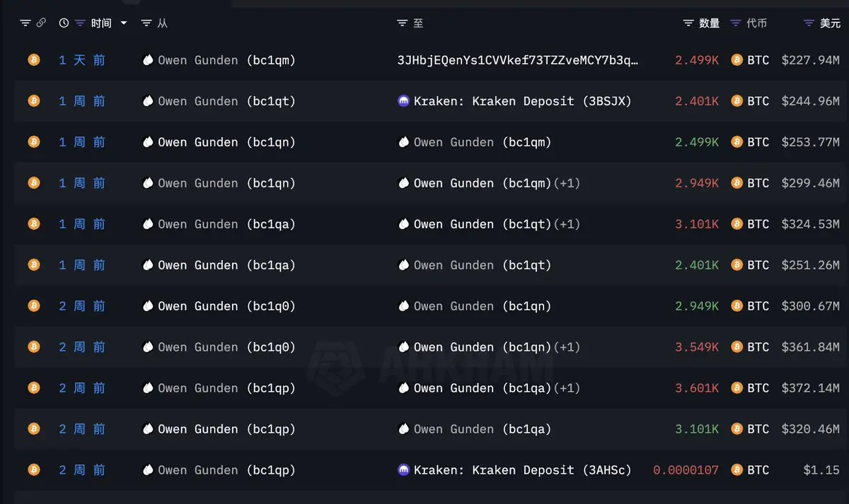Click the amount 2.401K in the $244.96M row

click(697, 101)
